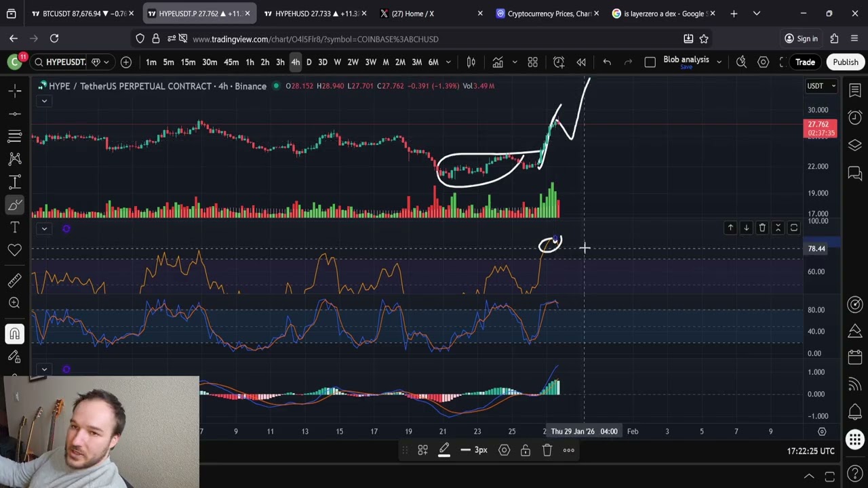Start bar replay mode
The image size is (868, 488).
coord(581,62)
